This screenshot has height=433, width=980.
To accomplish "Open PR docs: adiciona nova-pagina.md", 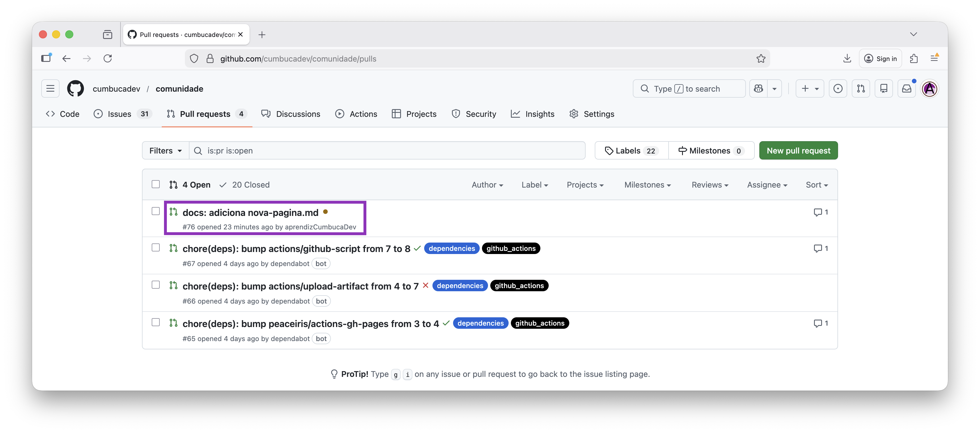I will pos(250,213).
